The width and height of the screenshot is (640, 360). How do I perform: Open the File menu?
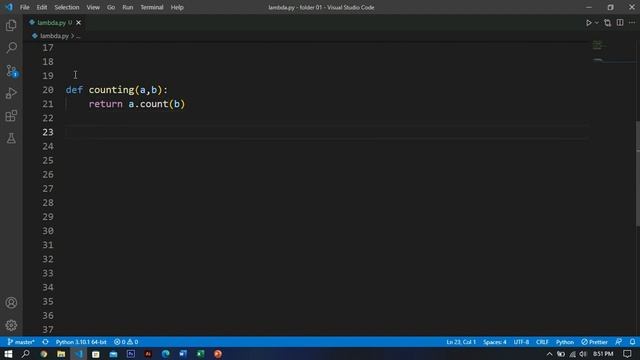(x=24, y=7)
